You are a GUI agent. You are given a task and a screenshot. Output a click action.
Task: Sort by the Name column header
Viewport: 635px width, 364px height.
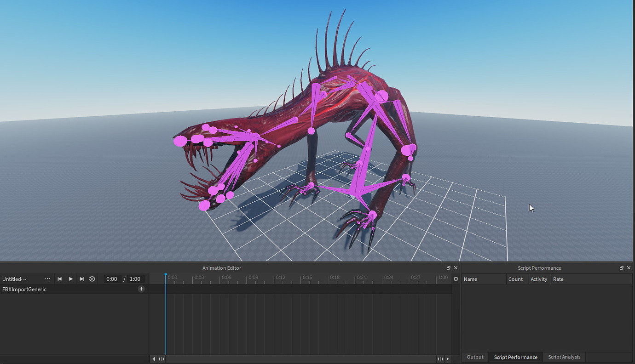click(484, 279)
